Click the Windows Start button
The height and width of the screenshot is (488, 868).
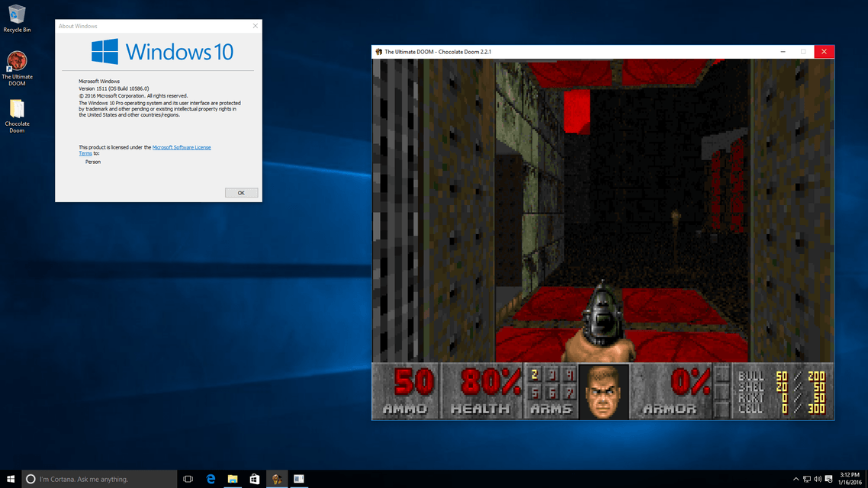coord(11,479)
